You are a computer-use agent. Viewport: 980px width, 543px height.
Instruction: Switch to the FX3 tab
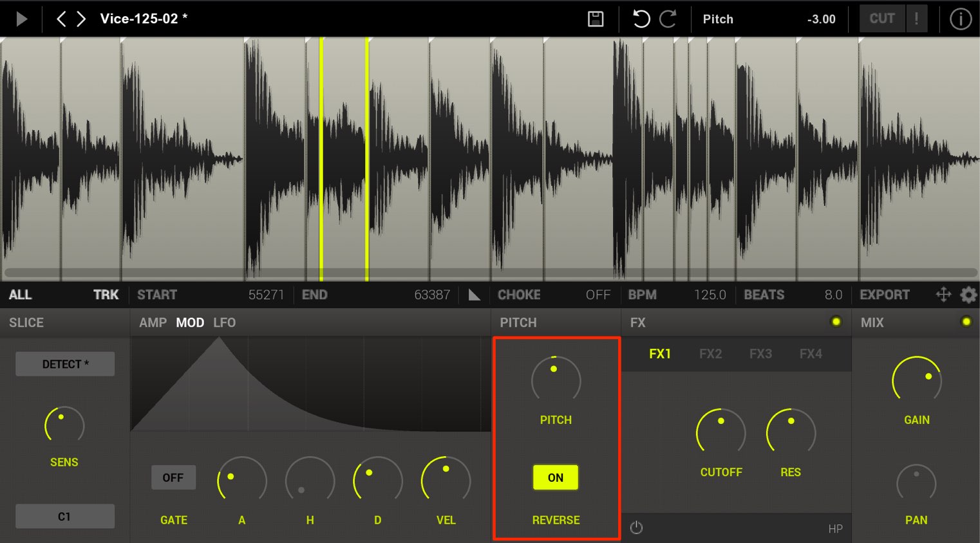point(760,354)
